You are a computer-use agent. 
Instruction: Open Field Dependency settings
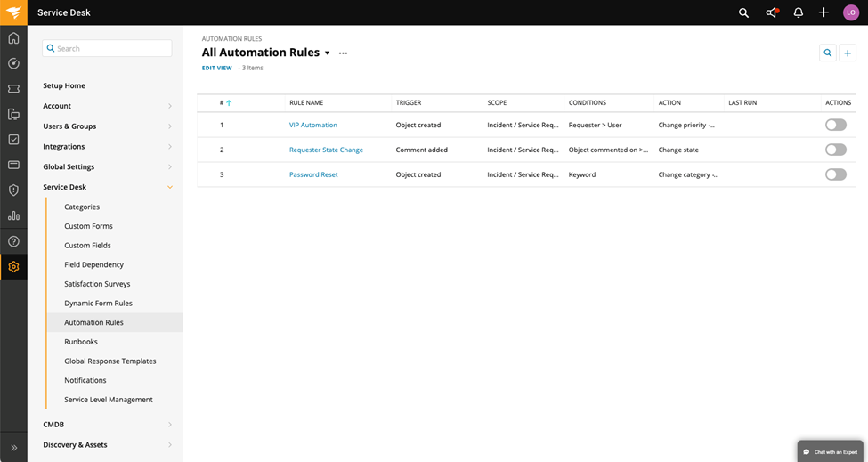click(94, 265)
